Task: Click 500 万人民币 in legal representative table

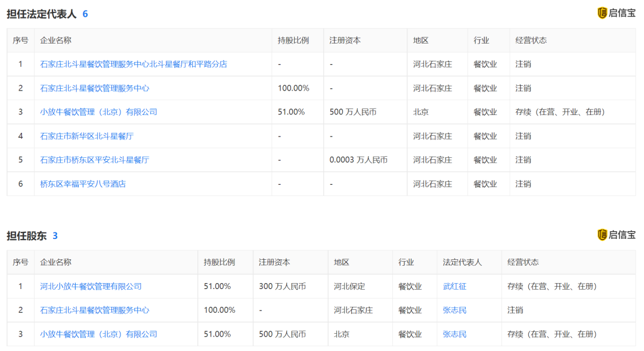Action: click(x=353, y=112)
